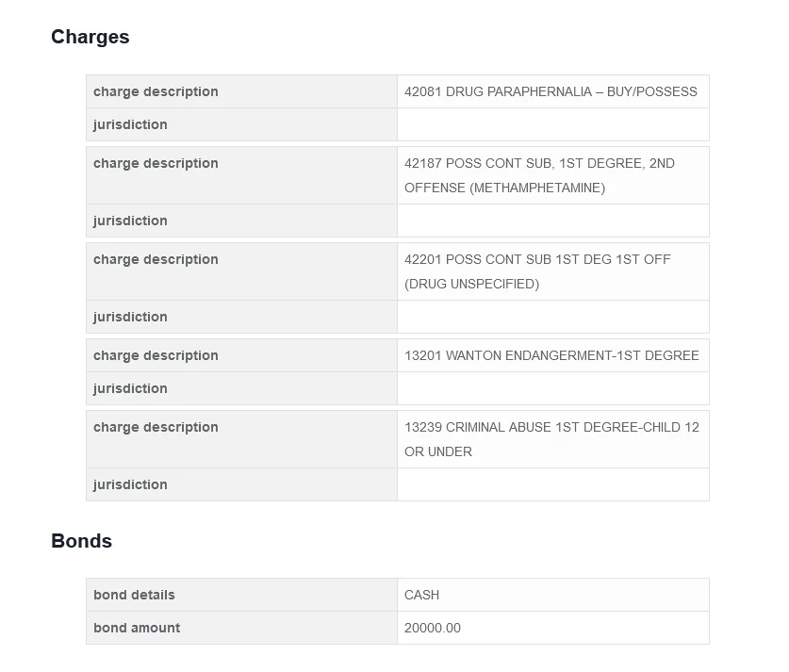Click the empty jurisdiction value under the Criminal Abuse charge

(552, 484)
